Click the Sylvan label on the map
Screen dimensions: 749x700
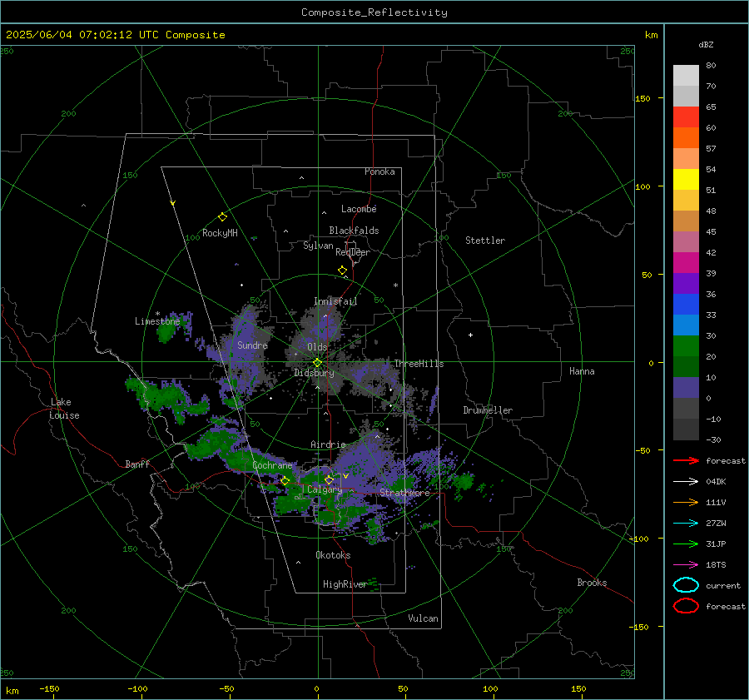[318, 246]
